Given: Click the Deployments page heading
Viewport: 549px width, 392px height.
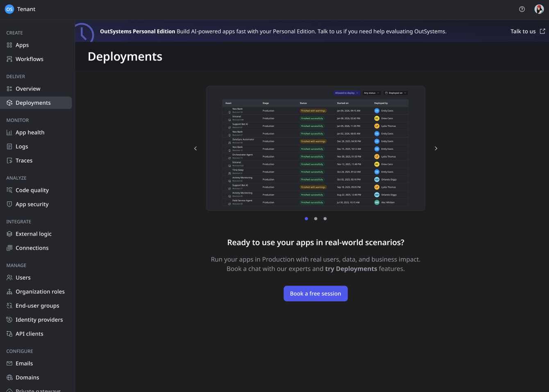Looking at the screenshot, I should pos(125,56).
